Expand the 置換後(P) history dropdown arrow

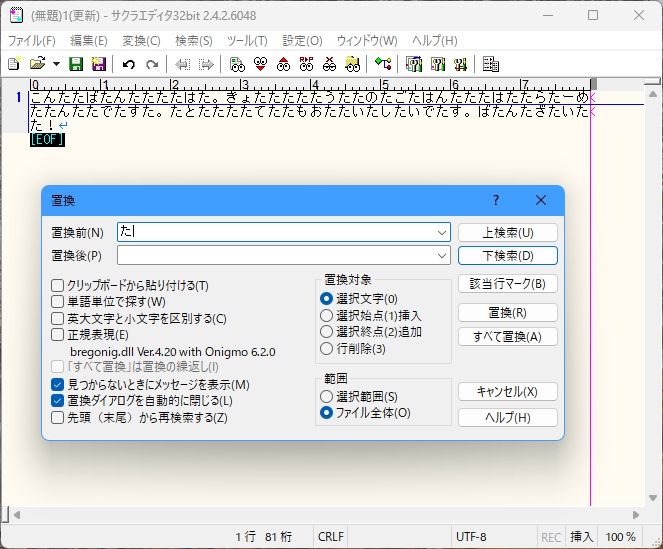(x=442, y=255)
